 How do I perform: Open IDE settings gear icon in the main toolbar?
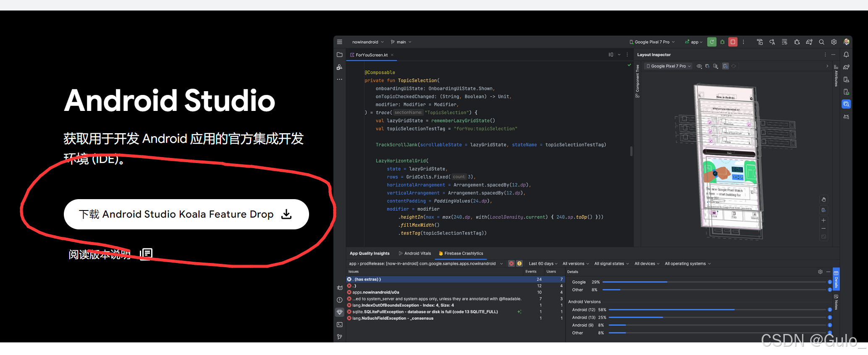tap(834, 42)
